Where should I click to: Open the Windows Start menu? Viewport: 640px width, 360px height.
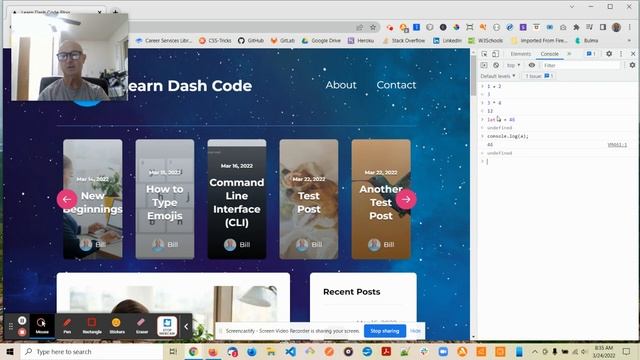coord(10,351)
